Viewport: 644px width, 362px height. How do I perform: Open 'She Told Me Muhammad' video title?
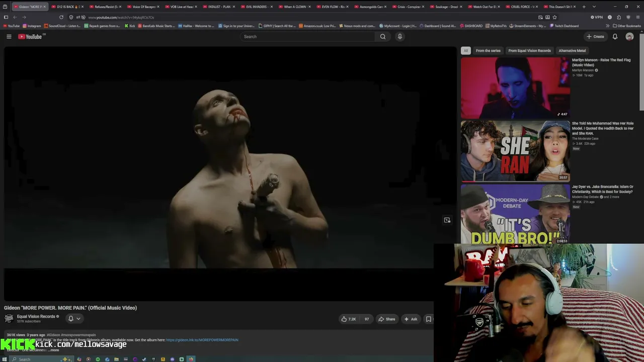[603, 128]
